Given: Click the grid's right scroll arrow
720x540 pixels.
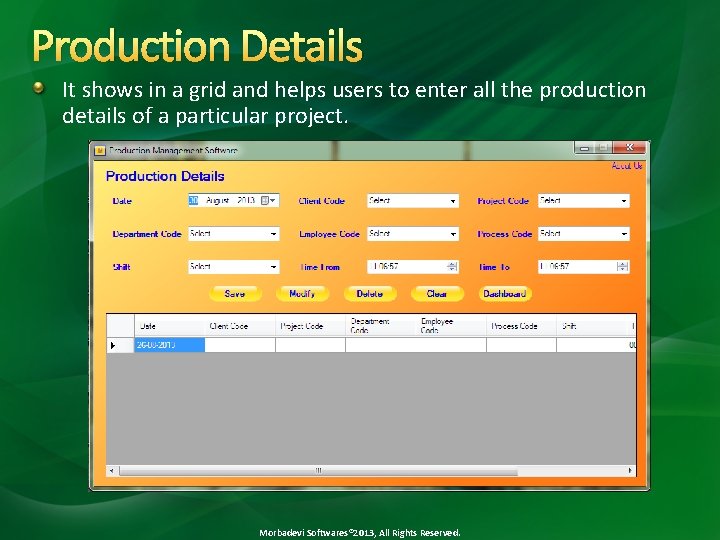Looking at the screenshot, I should pos(630,471).
